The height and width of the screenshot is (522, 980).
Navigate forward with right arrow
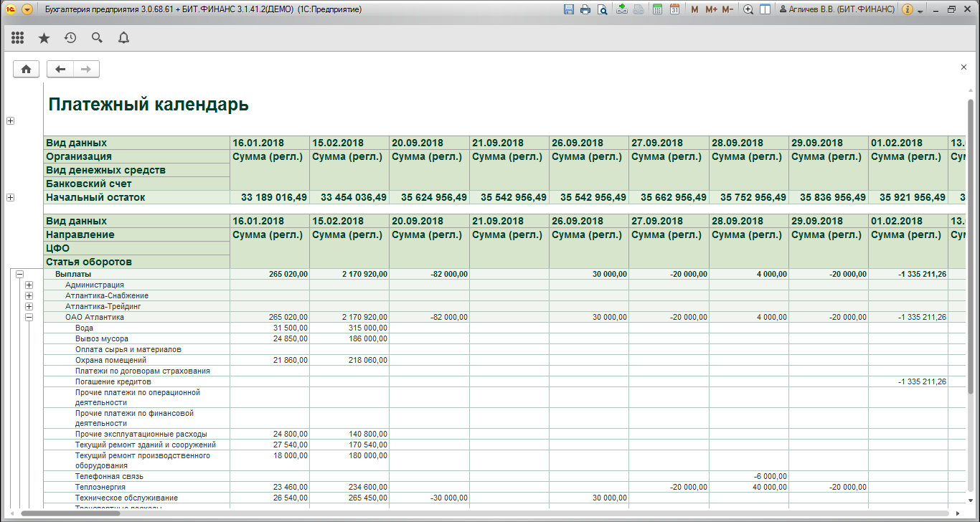coord(86,69)
